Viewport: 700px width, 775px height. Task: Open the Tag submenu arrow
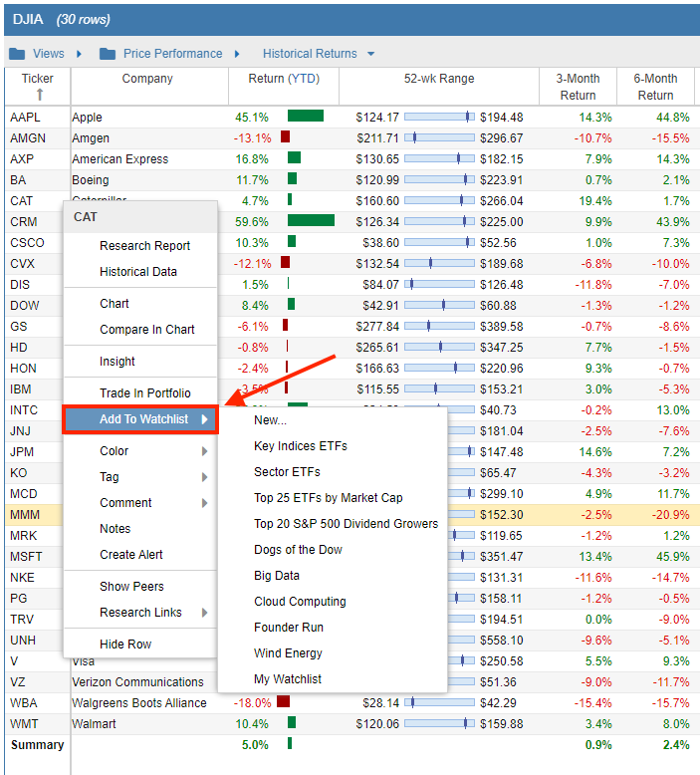(x=204, y=477)
